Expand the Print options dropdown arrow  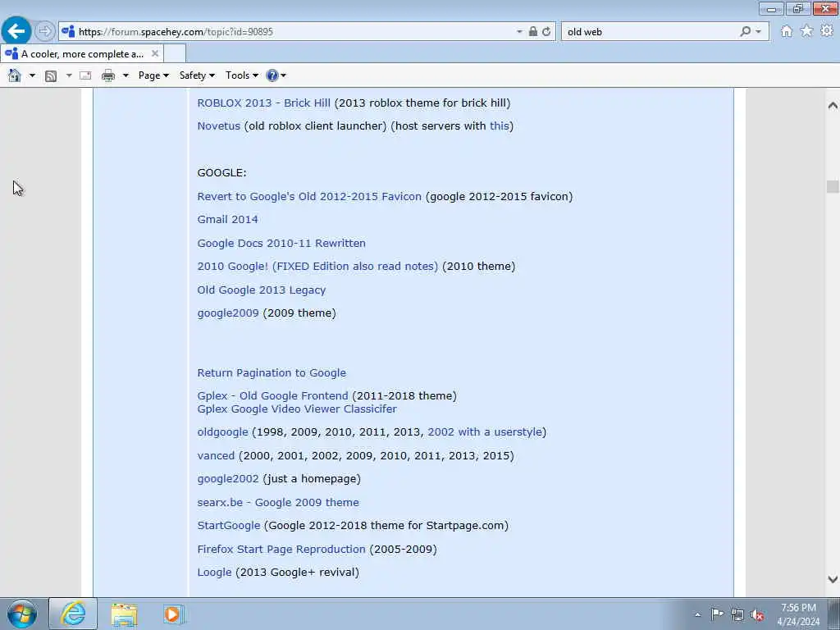click(126, 75)
